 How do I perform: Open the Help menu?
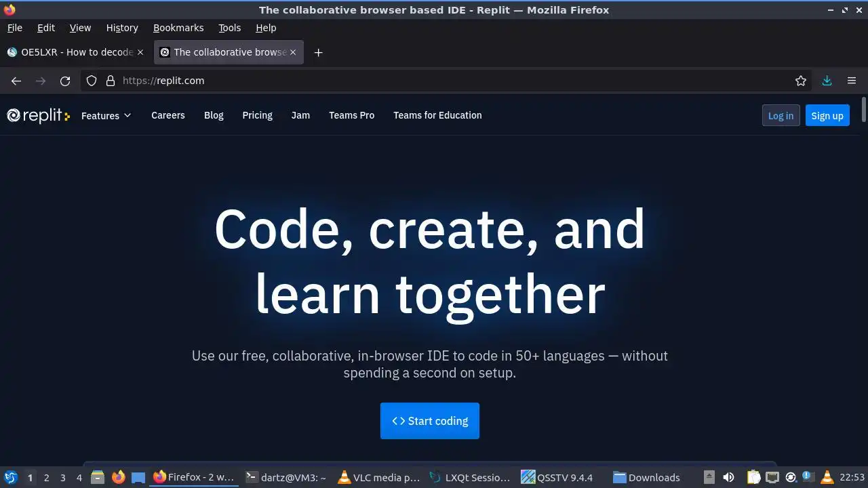tap(266, 28)
